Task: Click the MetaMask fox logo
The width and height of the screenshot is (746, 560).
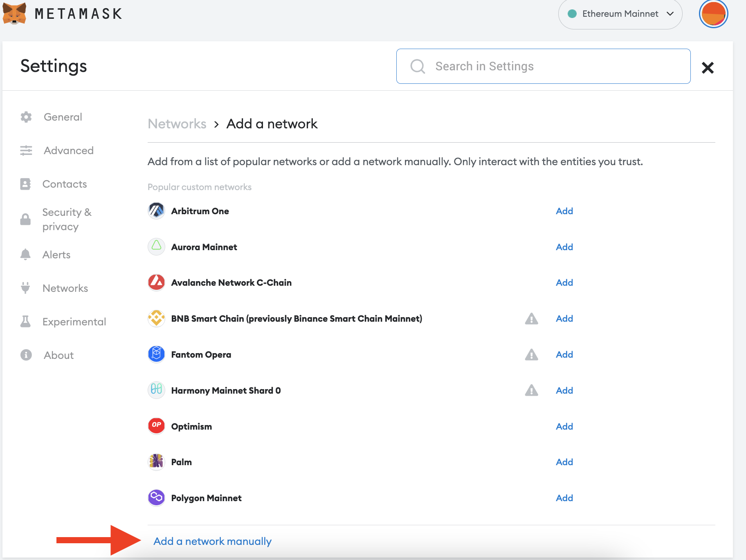Action: [x=14, y=13]
